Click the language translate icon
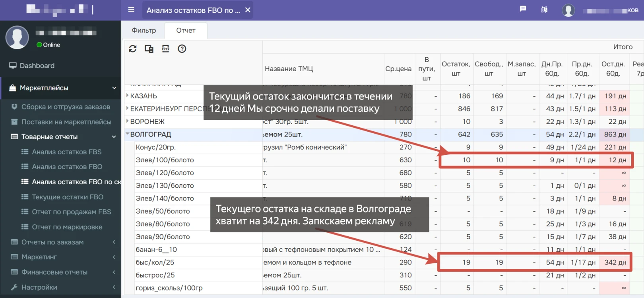This screenshot has height=298, width=644. [544, 10]
